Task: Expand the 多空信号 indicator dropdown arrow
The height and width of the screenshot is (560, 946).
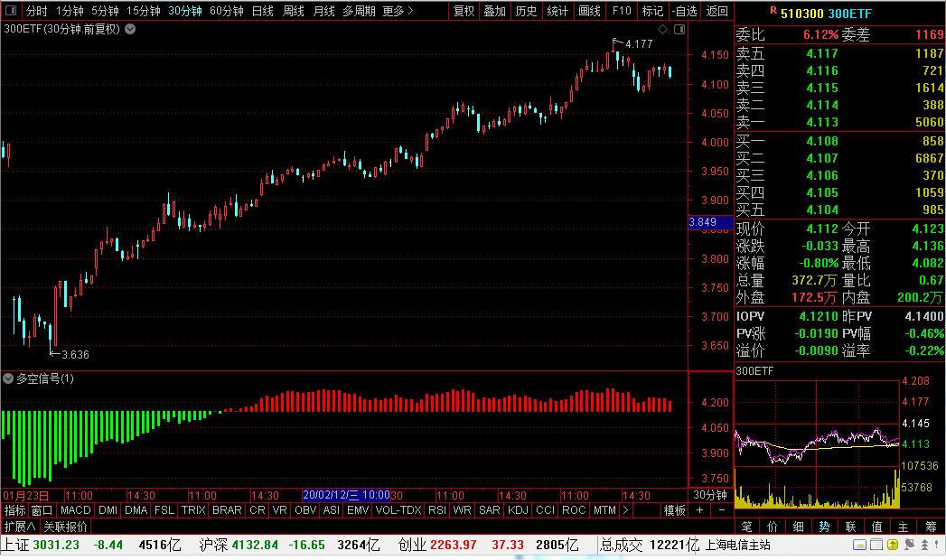Action: (x=8, y=378)
